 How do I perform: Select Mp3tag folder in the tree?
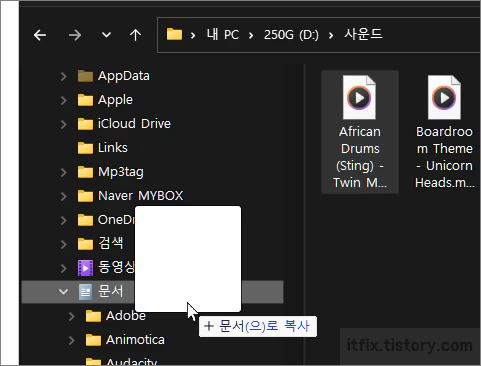point(121,172)
